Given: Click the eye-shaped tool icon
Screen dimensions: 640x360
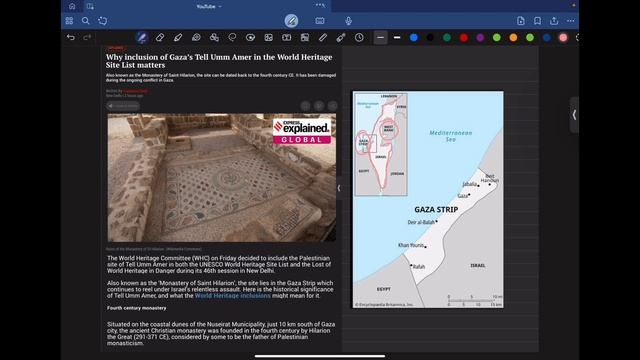Looking at the screenshot, I should [250, 38].
